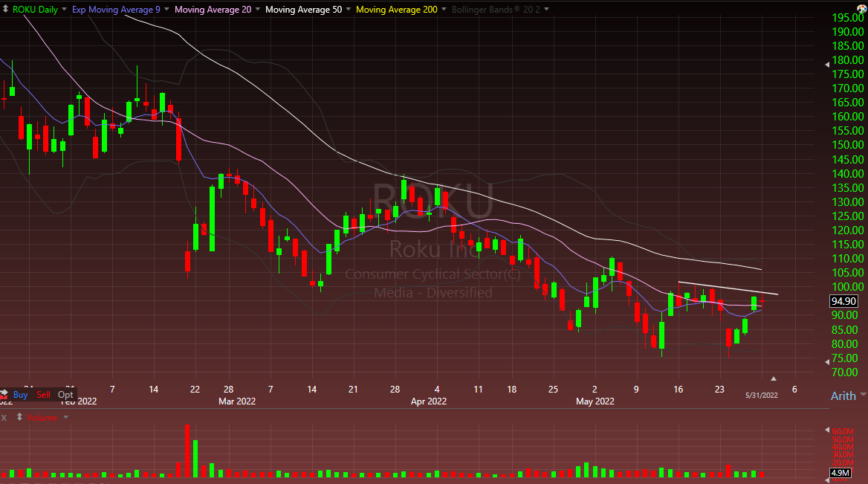868x484 pixels.
Task: Click the tall red volume spike bar
Action: (187, 451)
